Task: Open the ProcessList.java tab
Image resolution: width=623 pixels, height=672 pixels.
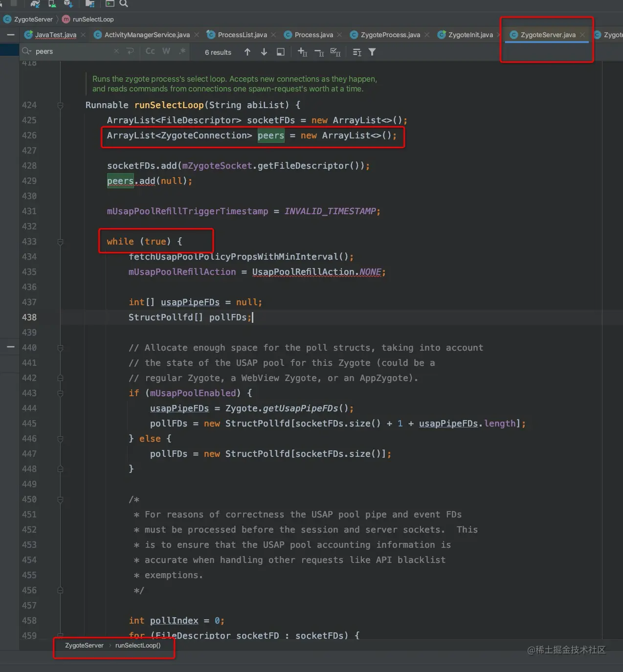Action: (x=242, y=35)
